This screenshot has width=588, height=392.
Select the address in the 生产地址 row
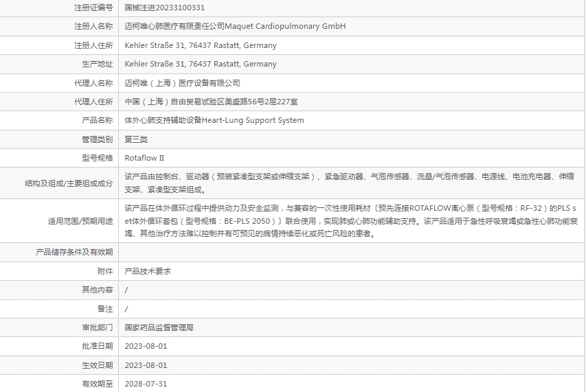201,64
